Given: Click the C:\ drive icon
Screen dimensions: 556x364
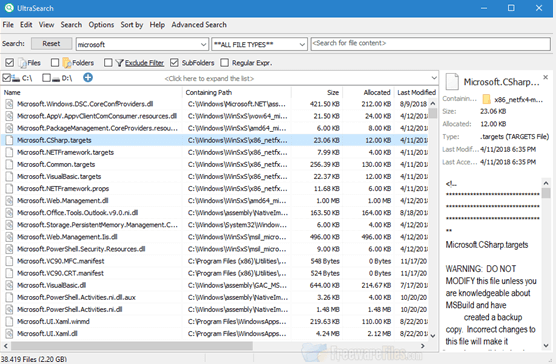Looking at the screenshot, I should (16, 78).
